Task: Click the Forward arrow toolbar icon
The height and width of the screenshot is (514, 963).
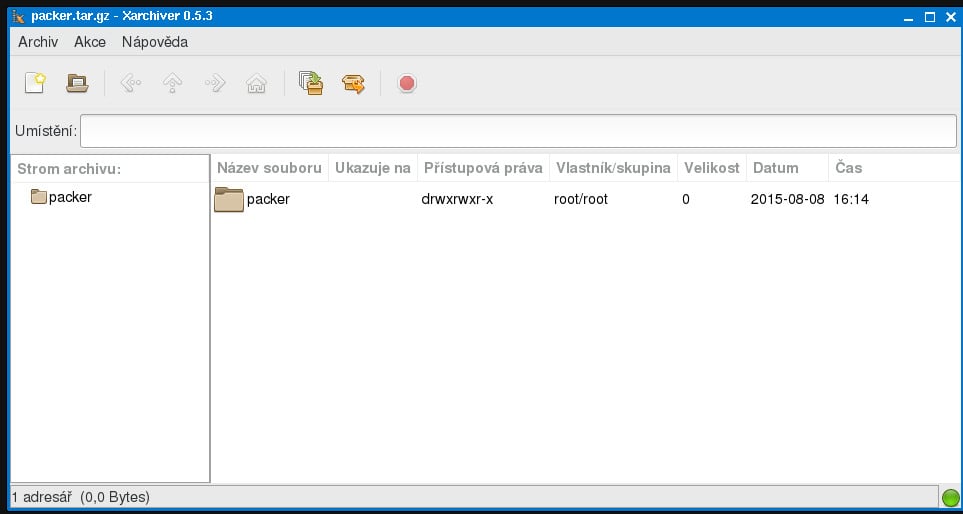Action: pos(215,83)
